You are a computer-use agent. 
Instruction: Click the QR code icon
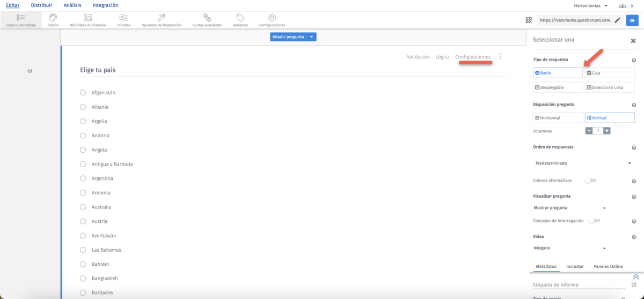pyautogui.click(x=529, y=20)
